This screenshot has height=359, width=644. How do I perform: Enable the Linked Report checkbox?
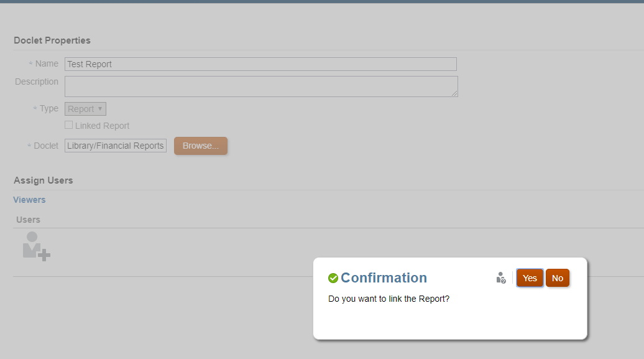tap(69, 125)
